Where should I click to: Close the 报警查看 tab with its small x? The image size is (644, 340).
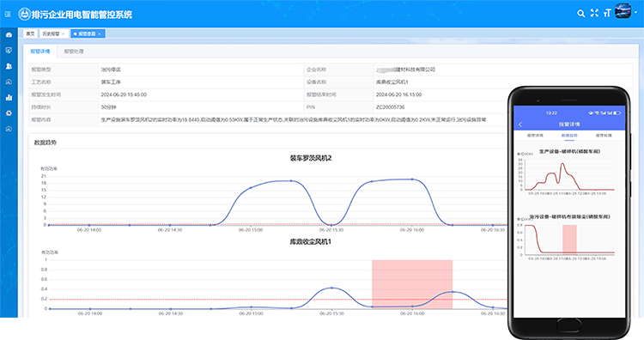point(100,34)
